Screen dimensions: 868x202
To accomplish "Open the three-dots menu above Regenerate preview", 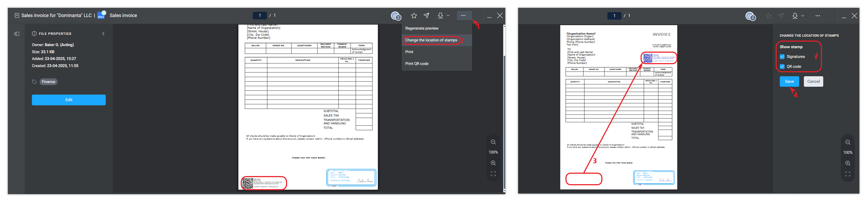I will (463, 15).
